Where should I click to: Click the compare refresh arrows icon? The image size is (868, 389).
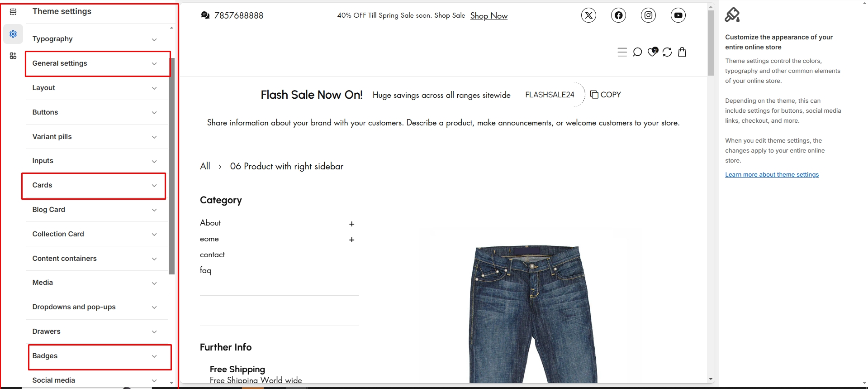[x=667, y=52]
